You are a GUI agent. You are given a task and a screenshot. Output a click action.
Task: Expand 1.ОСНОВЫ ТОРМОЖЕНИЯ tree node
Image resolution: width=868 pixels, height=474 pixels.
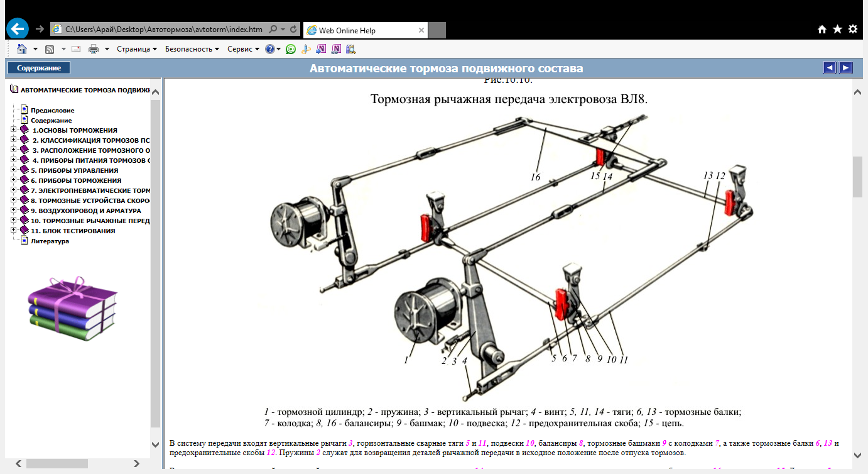[x=14, y=130]
